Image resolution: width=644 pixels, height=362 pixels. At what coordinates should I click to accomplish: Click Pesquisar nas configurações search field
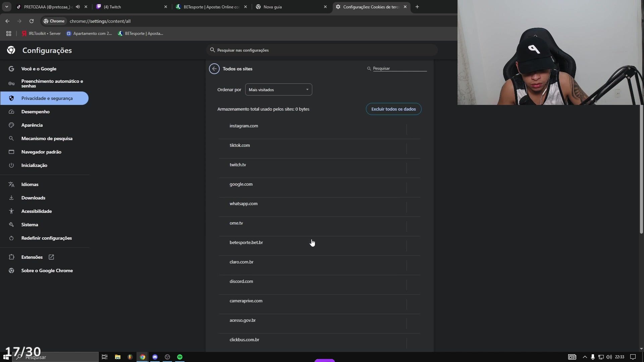[x=322, y=50]
